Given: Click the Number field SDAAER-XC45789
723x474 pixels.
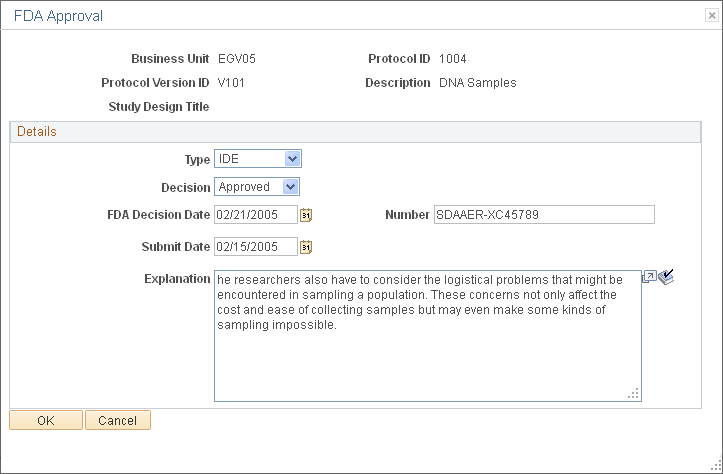Looking at the screenshot, I should pos(544,215).
